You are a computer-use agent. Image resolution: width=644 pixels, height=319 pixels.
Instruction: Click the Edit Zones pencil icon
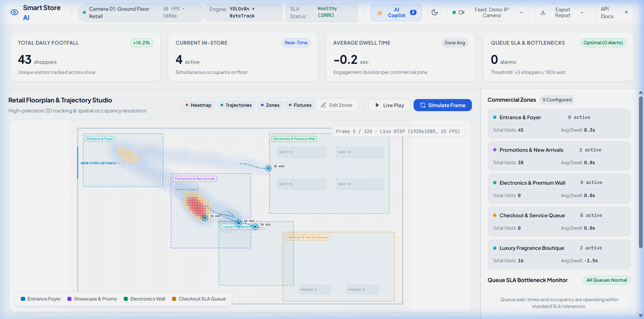pos(323,105)
